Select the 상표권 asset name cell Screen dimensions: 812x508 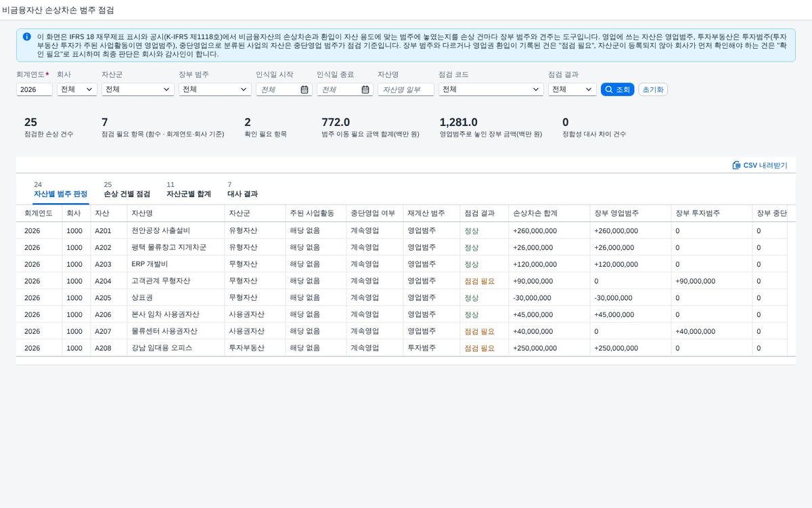tap(176, 297)
